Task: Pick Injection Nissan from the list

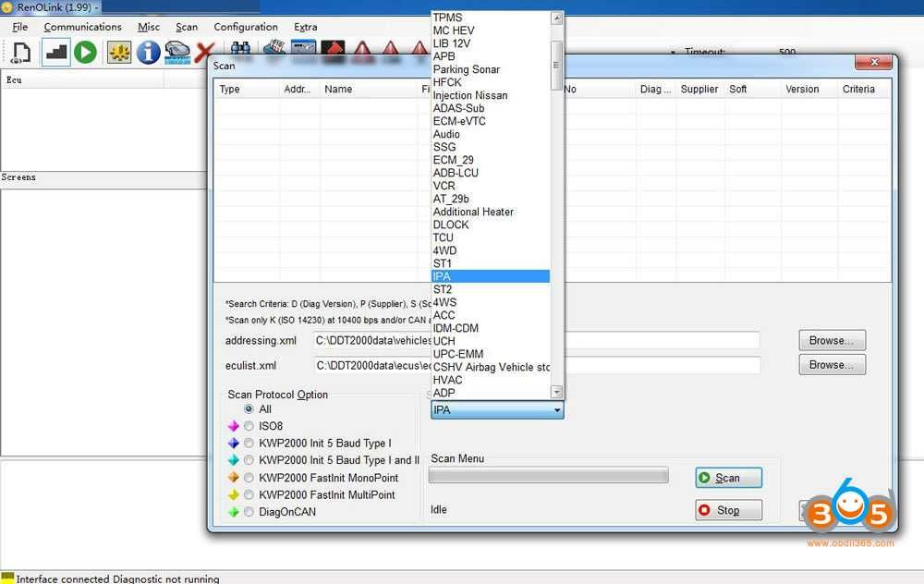Action: [491, 95]
